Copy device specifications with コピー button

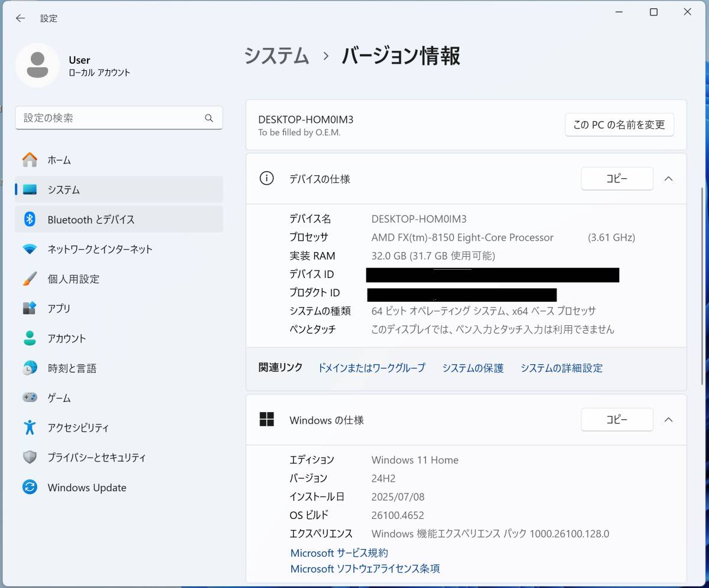point(617,179)
